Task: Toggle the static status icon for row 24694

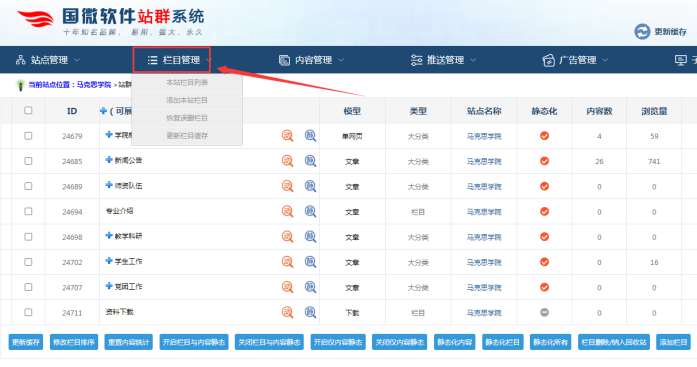Action: click(x=544, y=211)
